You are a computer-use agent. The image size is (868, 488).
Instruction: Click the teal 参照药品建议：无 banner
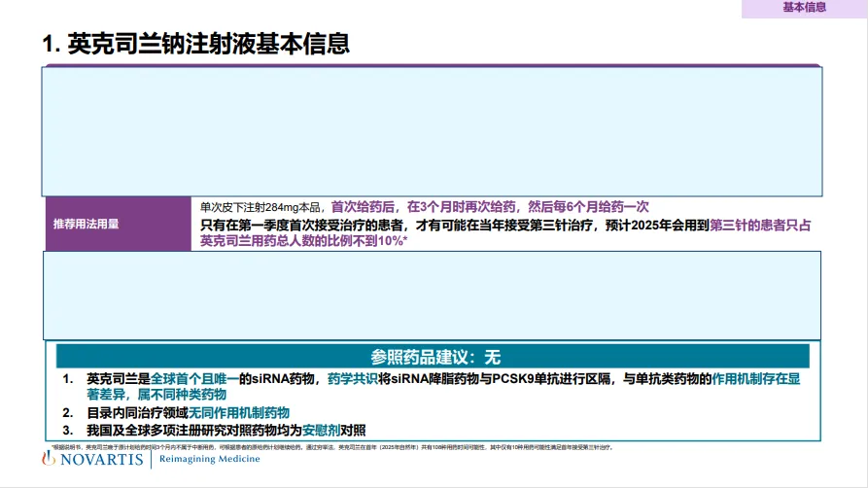pyautogui.click(x=433, y=357)
